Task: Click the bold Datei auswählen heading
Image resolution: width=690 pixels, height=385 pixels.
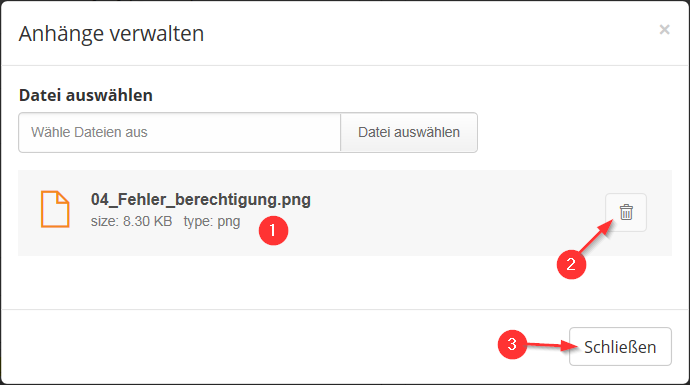Action: click(x=86, y=95)
